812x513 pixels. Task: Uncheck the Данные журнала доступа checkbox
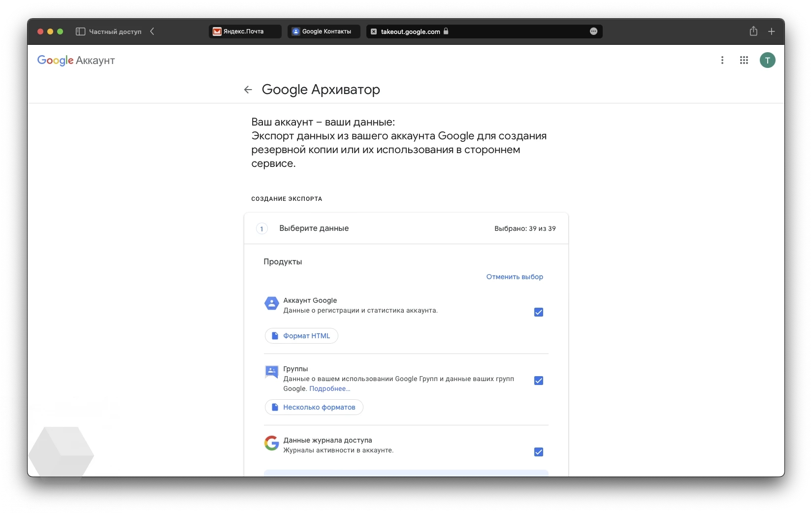point(539,452)
